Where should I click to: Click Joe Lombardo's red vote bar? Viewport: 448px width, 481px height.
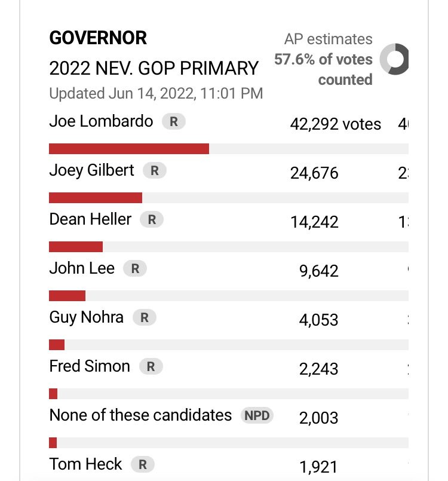pyautogui.click(x=128, y=149)
